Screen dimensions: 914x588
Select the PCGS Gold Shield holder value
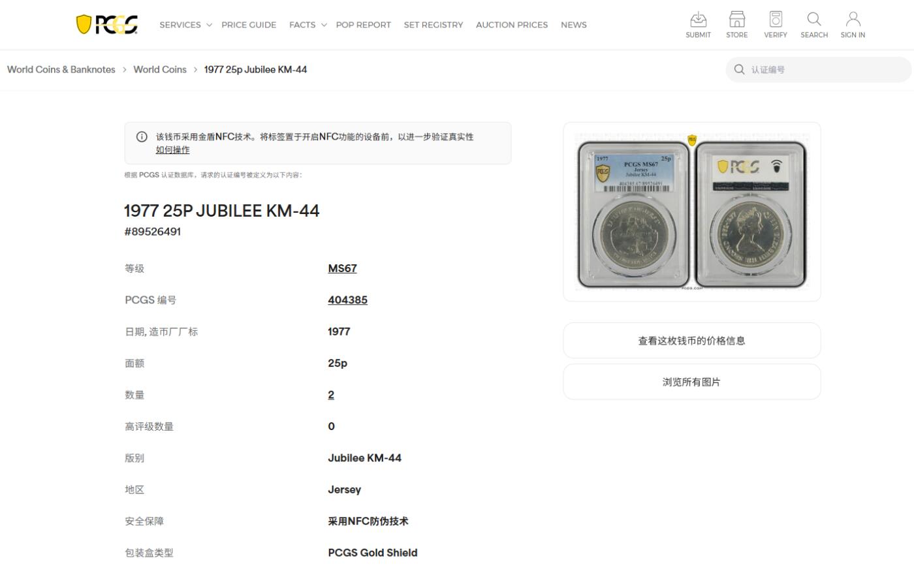372,553
